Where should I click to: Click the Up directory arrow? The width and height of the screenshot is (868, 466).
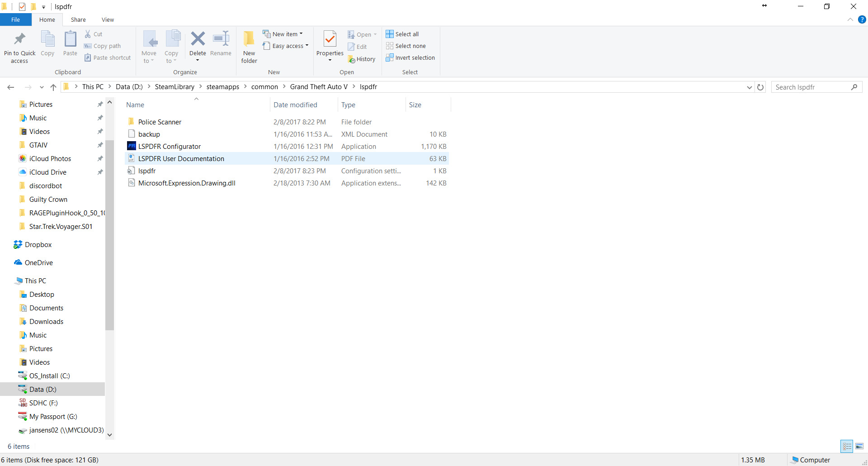pyautogui.click(x=53, y=87)
